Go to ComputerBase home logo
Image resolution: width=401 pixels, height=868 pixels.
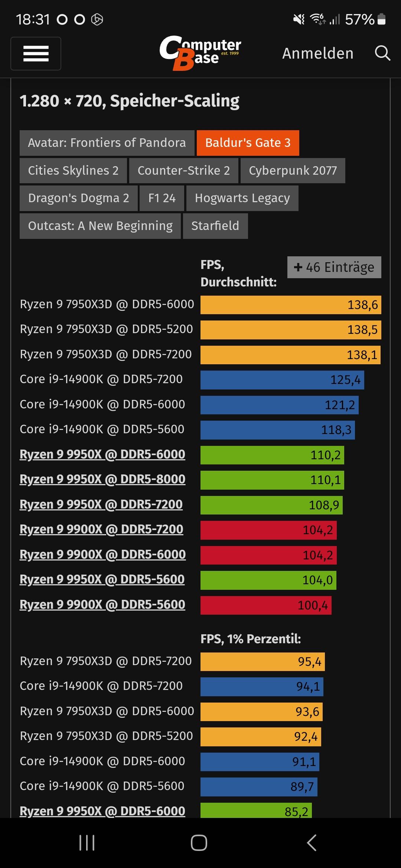tap(200, 53)
